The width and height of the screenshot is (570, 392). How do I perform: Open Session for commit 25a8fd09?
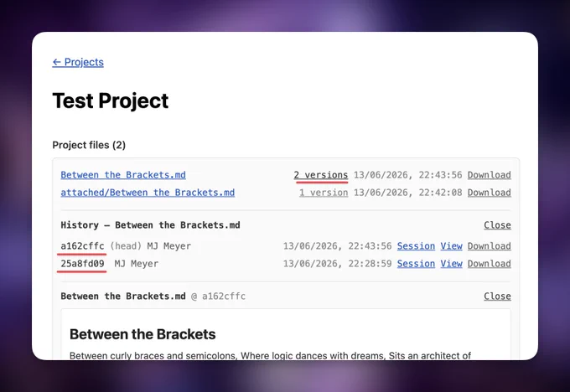416,264
